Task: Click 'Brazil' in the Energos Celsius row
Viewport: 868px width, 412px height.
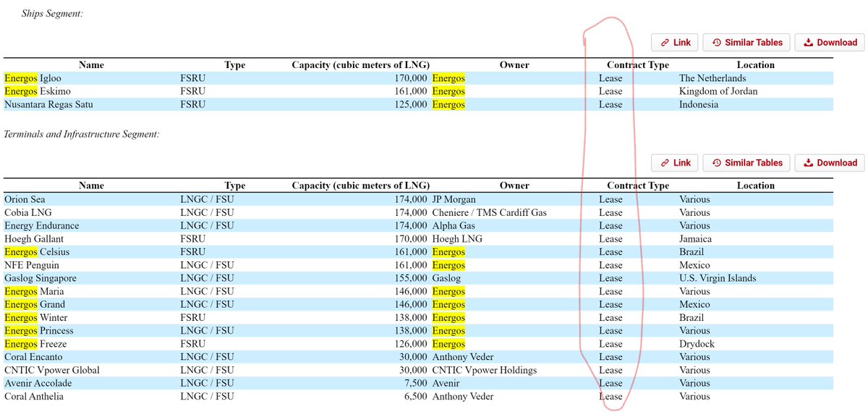Action: pos(692,251)
